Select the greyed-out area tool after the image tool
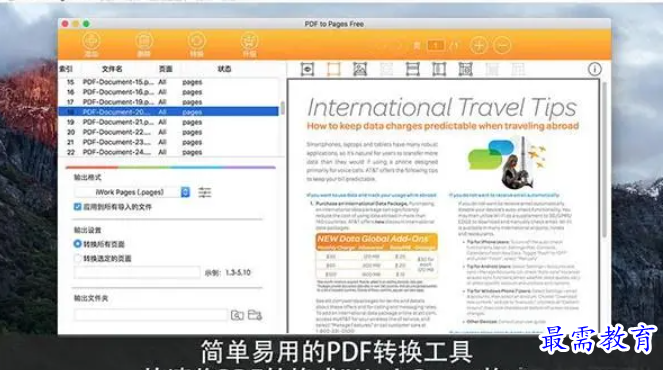The height and width of the screenshot is (370, 663). coord(386,69)
